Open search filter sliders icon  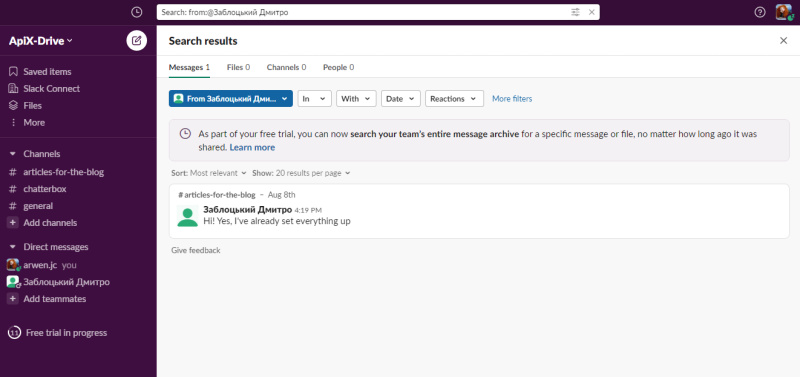(576, 12)
